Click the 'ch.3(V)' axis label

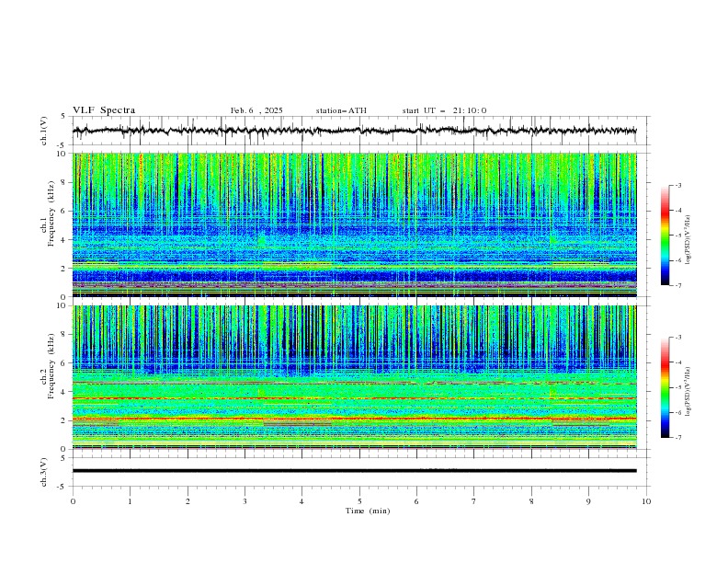click(44, 472)
